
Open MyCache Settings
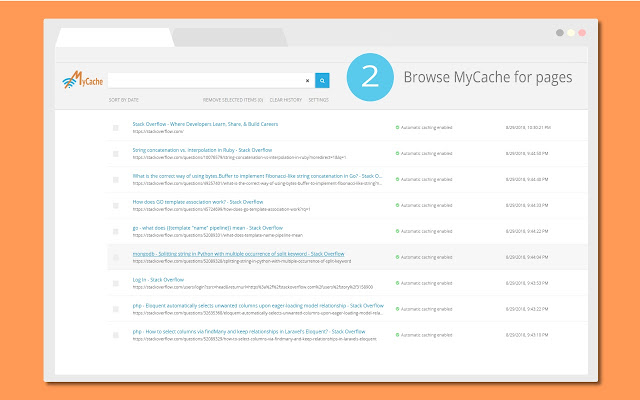coord(318,100)
